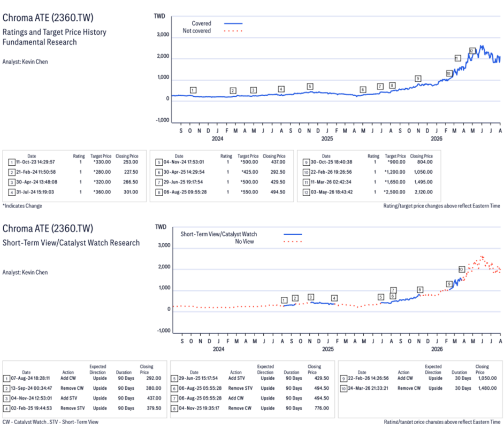This screenshot has height=424, width=504.
Task: Click the 'Chroma ATE (2360.TW)' title above Ratings history
Action: [48, 18]
